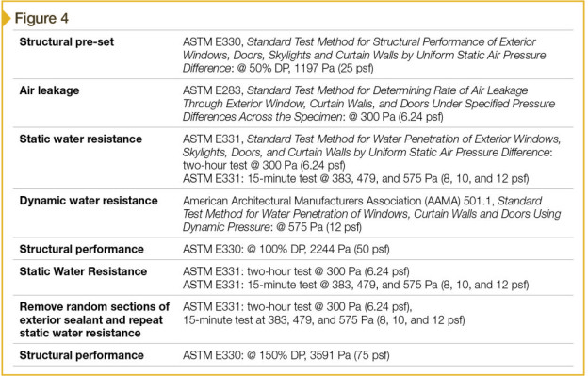Select the Figure 4 heading
Viewport: 588px width, 376px height.
click(41, 18)
